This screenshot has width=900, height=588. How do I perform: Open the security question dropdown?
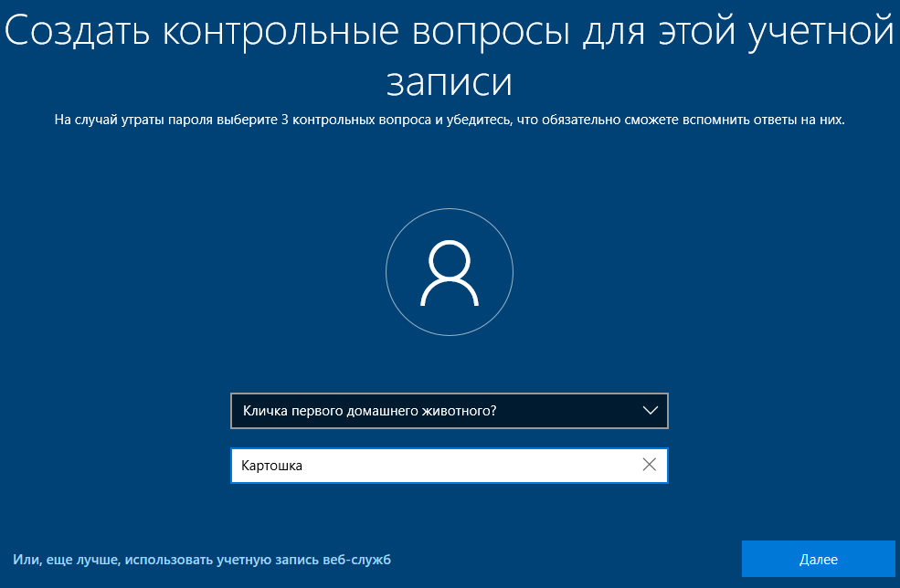click(x=449, y=411)
